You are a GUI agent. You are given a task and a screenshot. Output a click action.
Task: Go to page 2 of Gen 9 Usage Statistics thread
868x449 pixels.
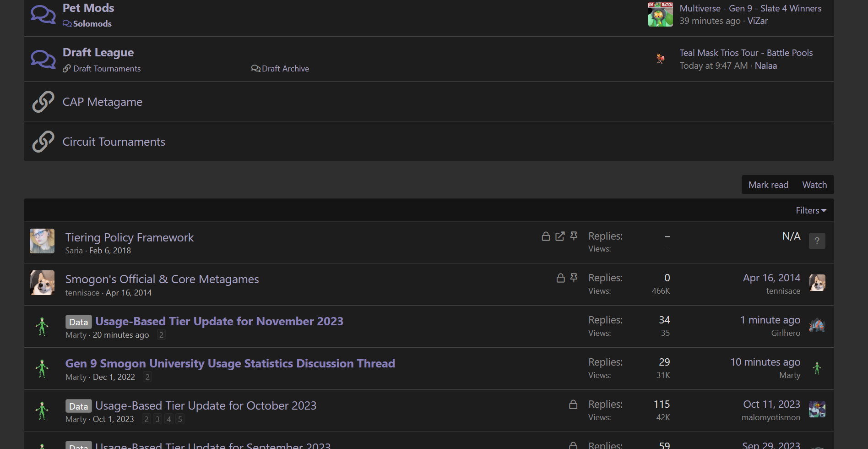pos(147,377)
